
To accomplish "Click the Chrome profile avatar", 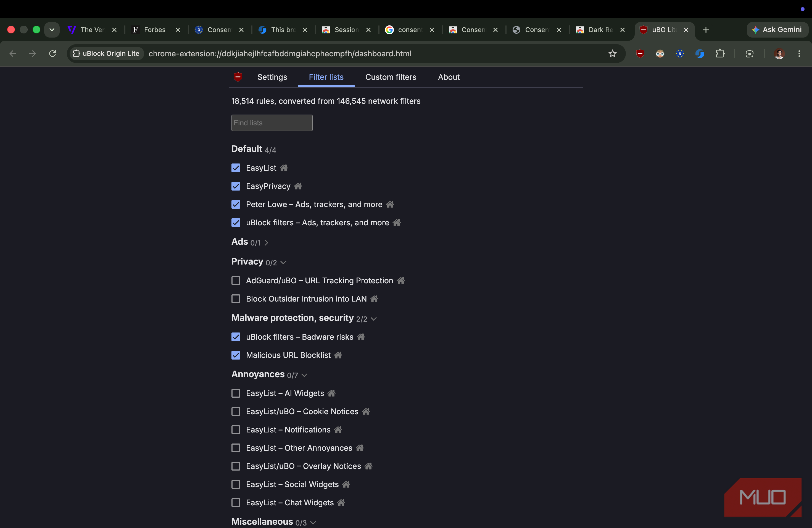I will click(779, 54).
